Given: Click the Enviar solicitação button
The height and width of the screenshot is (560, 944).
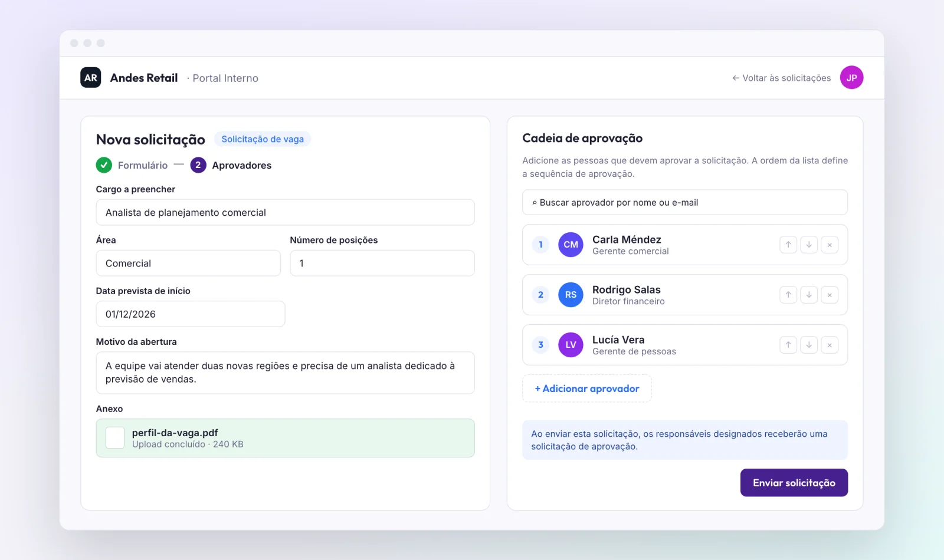Looking at the screenshot, I should (794, 483).
